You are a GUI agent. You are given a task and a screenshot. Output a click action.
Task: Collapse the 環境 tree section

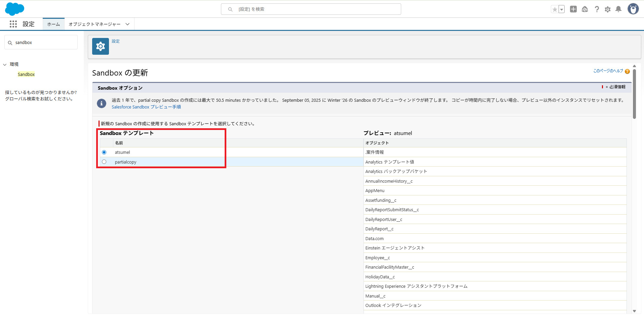coord(5,64)
